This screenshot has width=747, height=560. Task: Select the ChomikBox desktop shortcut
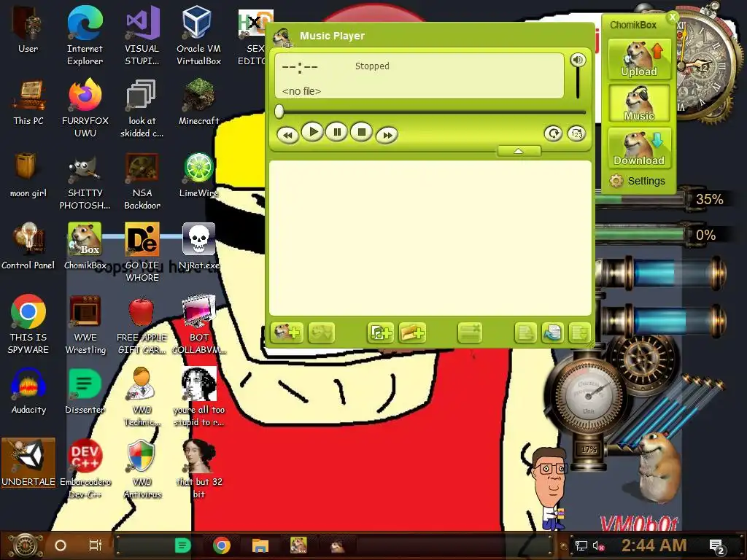[85, 246]
